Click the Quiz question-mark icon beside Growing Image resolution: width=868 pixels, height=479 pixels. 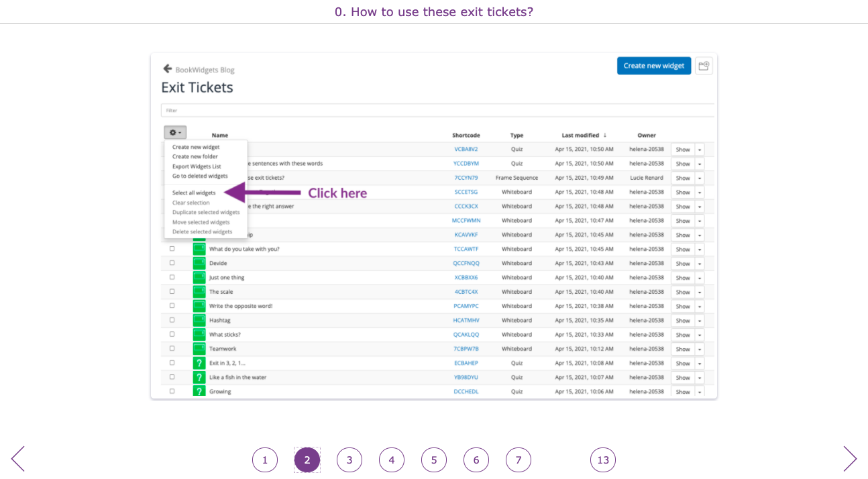(x=199, y=391)
